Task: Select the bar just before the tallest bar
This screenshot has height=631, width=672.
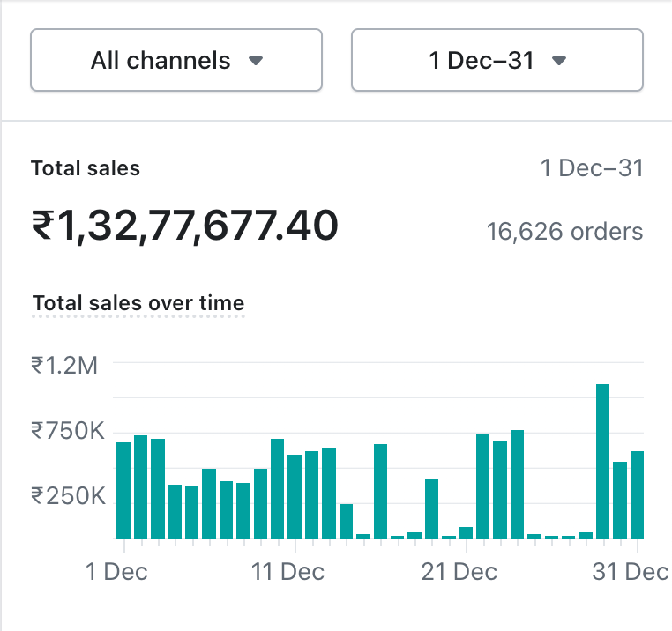Action: 586,535
